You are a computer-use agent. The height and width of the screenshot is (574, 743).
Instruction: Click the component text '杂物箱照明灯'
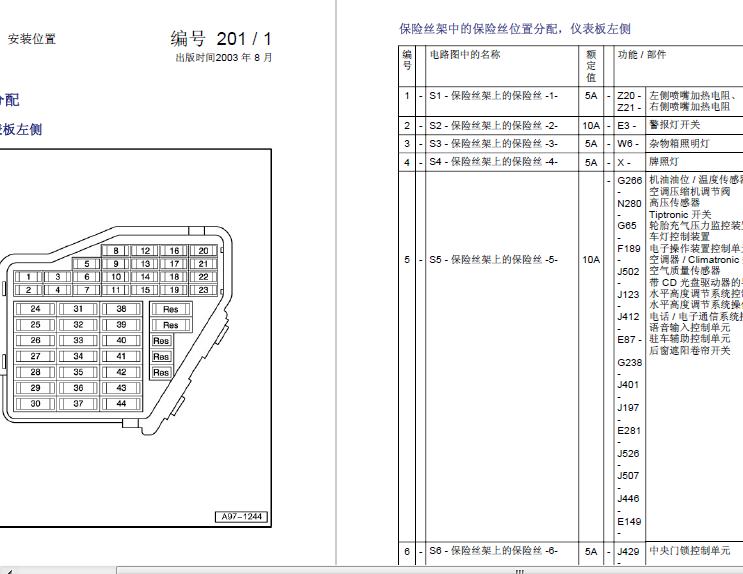point(679,144)
